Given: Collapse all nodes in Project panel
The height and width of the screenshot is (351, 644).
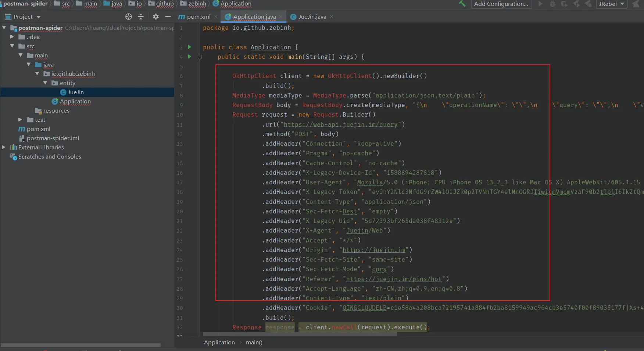Looking at the screenshot, I should (x=141, y=17).
